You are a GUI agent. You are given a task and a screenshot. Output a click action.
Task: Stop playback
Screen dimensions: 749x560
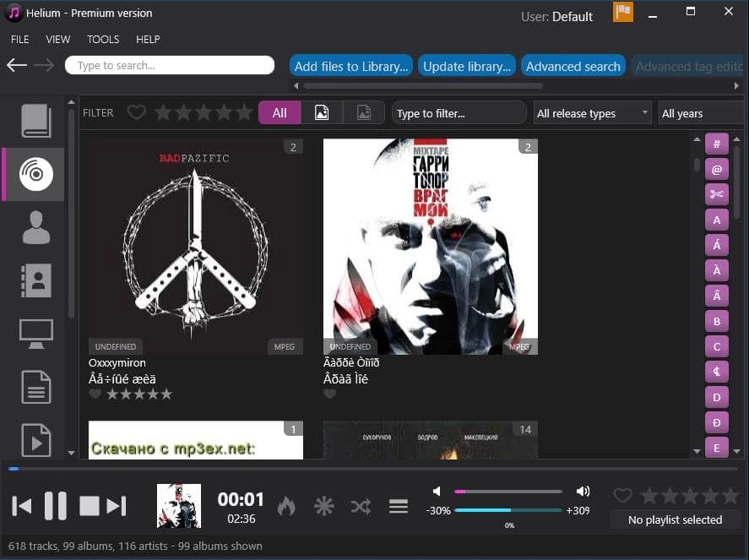90,506
